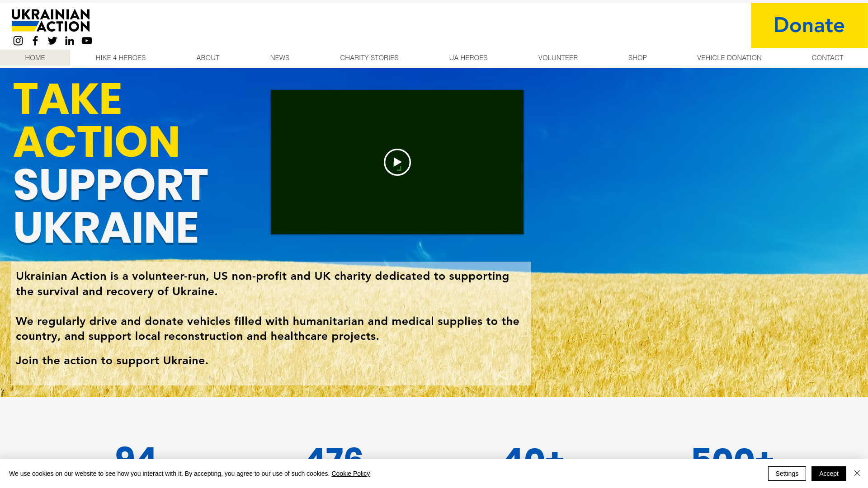Open the Cookie Policy link
The height and width of the screenshot is (488, 868).
point(350,474)
